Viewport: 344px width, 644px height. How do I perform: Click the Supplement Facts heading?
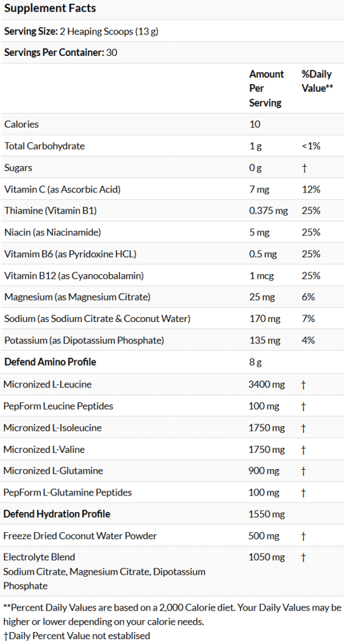coord(50,8)
